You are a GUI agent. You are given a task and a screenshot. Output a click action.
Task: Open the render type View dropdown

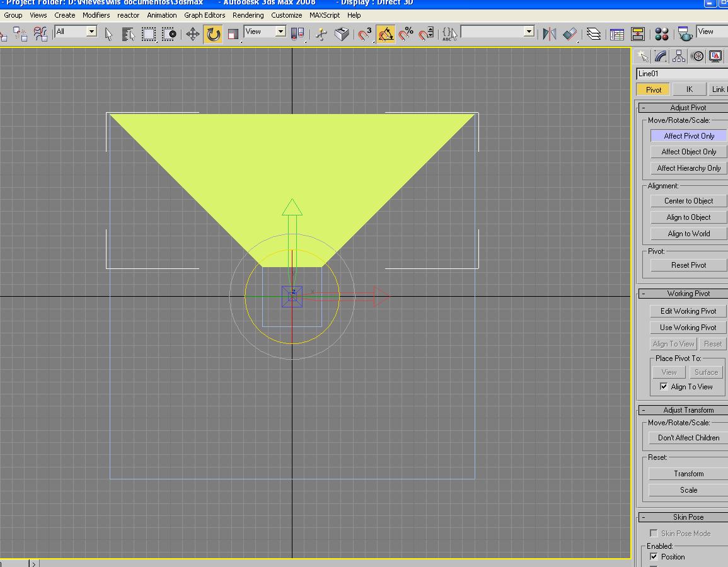click(712, 31)
